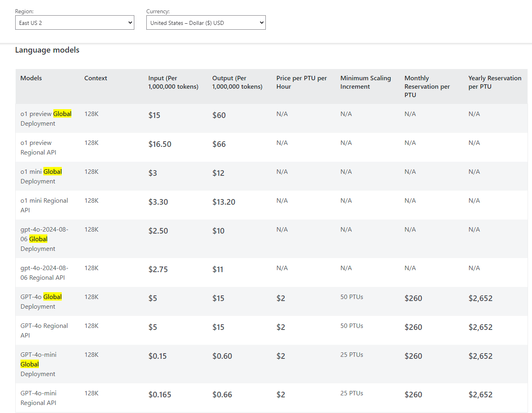
Task: Click the $2.75 input price
Action: tap(158, 269)
